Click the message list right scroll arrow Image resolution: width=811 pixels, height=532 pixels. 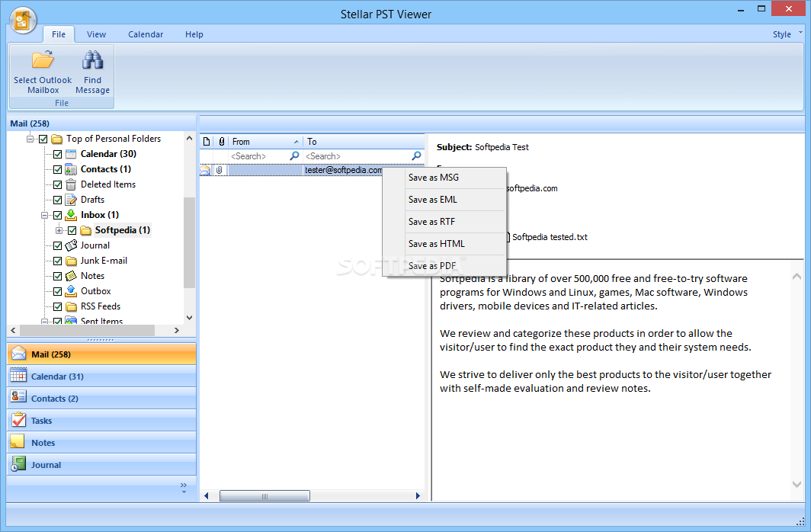tap(418, 496)
